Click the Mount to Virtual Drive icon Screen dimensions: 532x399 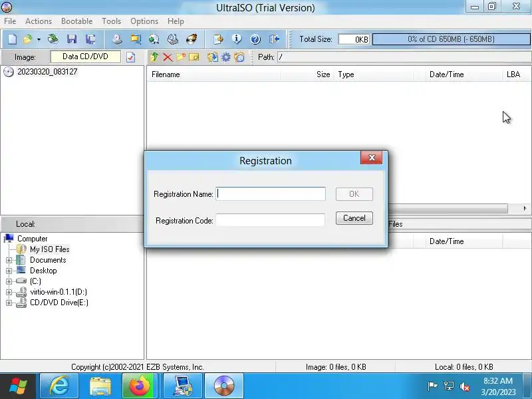173,39
